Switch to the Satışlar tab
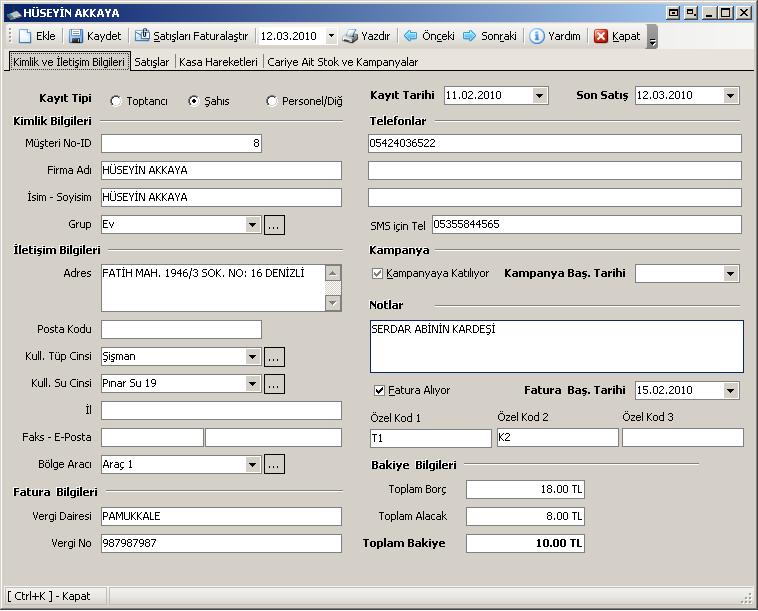Viewport: 758px width, 611px height. [x=151, y=62]
